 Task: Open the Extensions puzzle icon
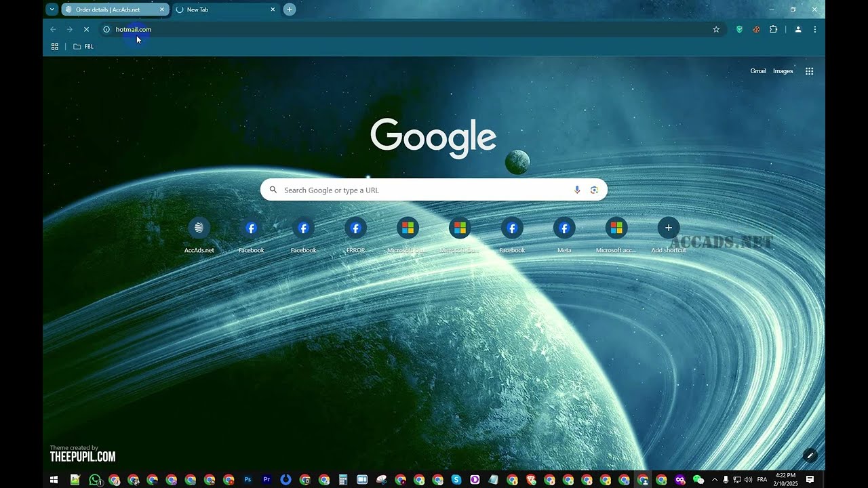(x=773, y=29)
